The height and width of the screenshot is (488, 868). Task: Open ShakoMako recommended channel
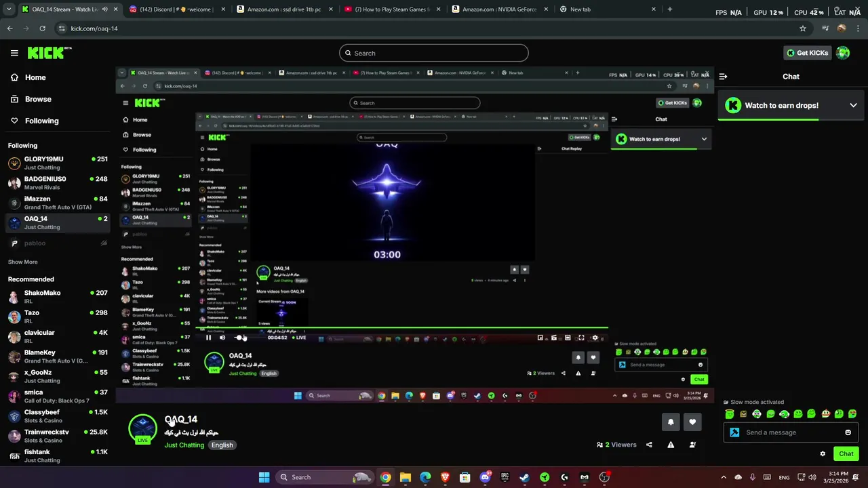58,297
